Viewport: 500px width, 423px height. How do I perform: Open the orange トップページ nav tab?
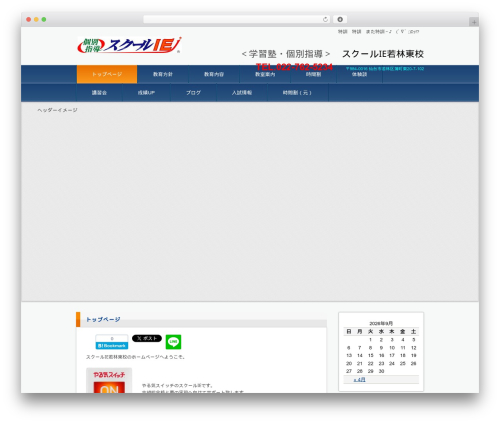pos(107,74)
